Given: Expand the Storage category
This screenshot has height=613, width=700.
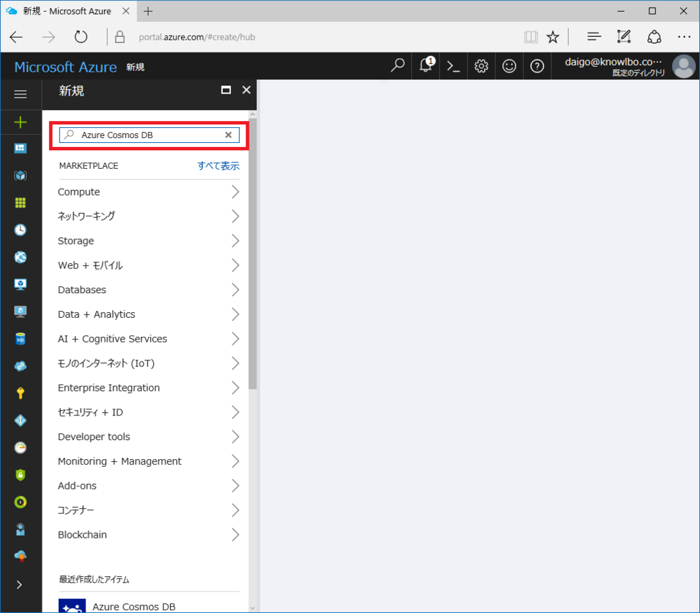Looking at the screenshot, I should pos(148,241).
